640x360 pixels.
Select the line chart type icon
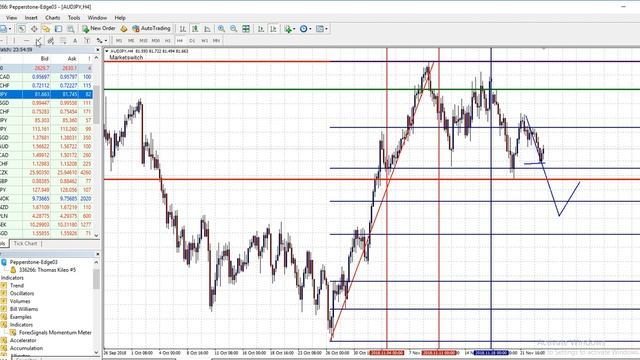pyautogui.click(x=207, y=29)
